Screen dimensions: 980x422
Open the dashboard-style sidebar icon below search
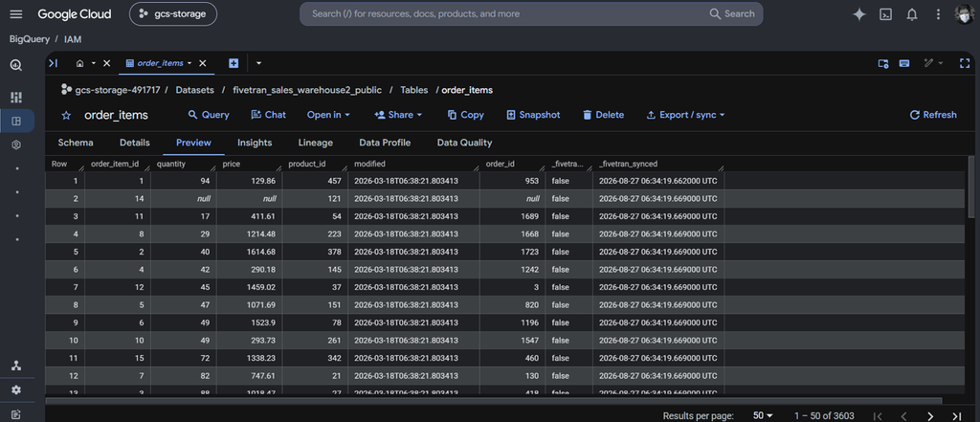point(16,97)
